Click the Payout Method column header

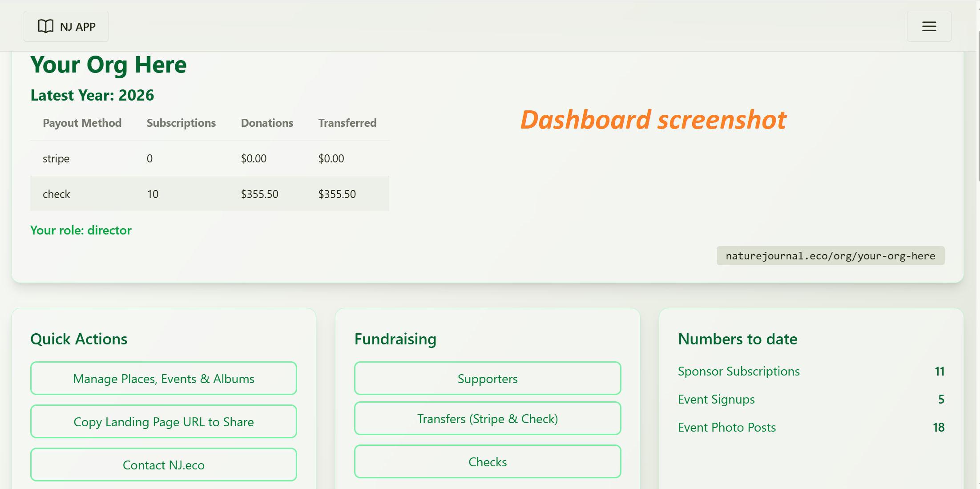(x=82, y=123)
